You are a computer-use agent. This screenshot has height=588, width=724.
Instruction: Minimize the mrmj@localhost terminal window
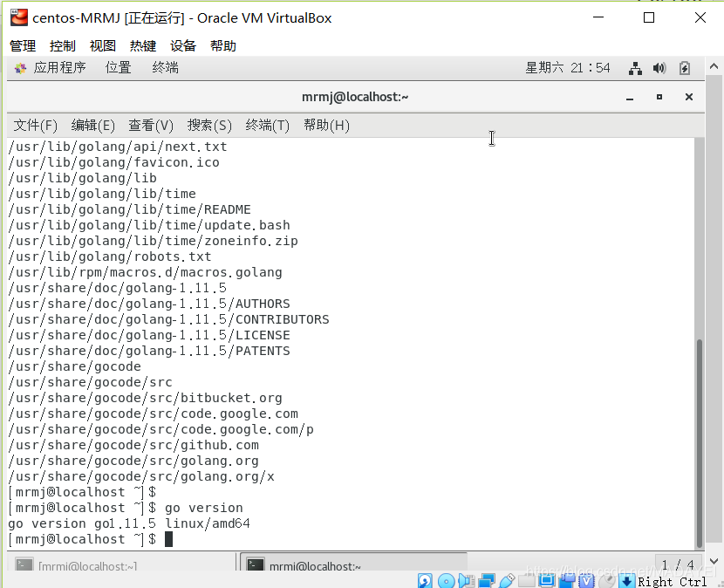pyautogui.click(x=630, y=98)
